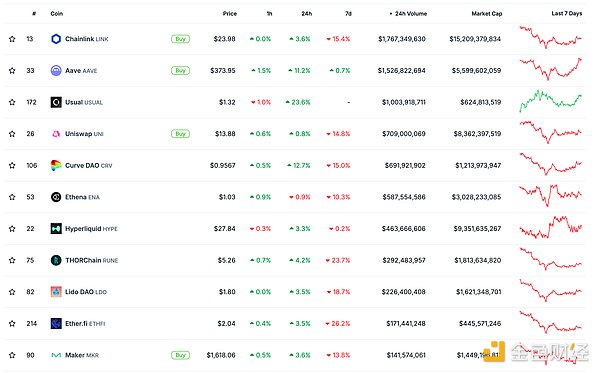Open Usual's green 7-day sparkline chart
The image size is (600, 373).
coord(551,101)
